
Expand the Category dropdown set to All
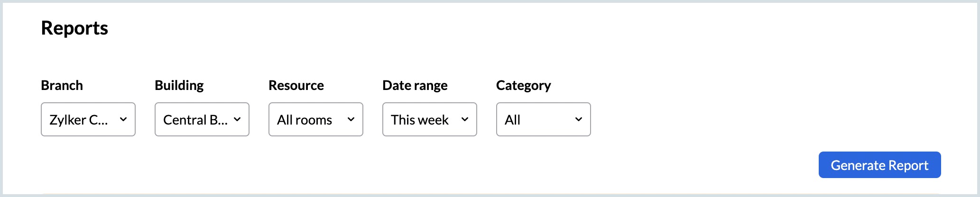click(x=544, y=119)
